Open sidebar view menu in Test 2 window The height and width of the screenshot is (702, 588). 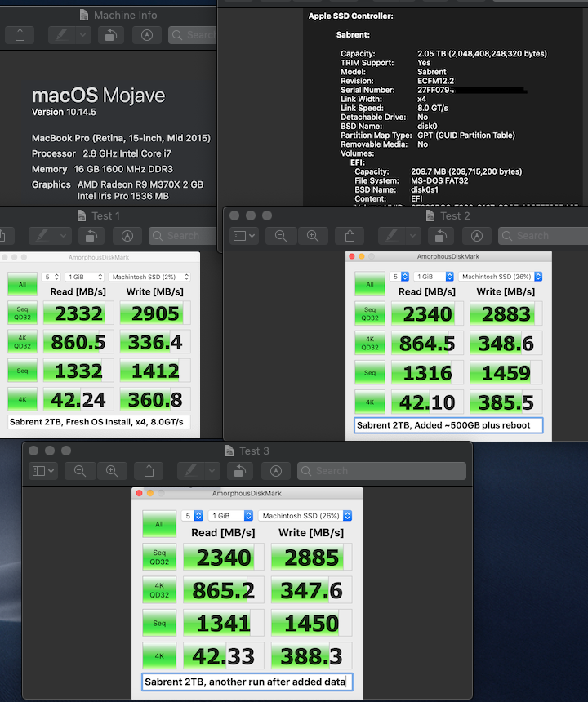[x=244, y=235]
